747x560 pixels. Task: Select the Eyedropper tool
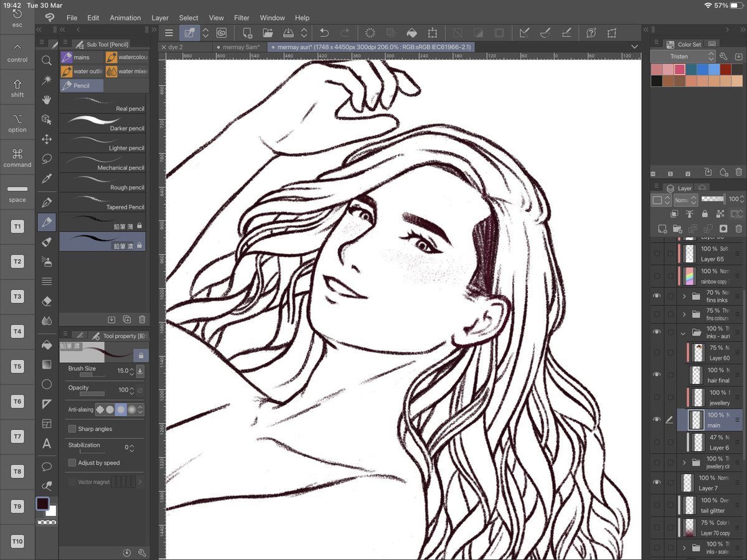[47, 179]
